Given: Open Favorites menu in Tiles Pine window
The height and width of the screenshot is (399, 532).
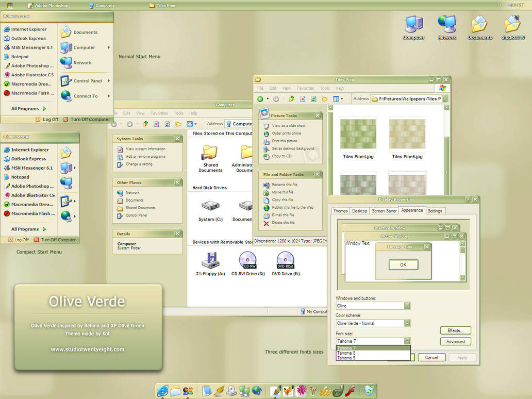Looking at the screenshot, I should (305, 88).
